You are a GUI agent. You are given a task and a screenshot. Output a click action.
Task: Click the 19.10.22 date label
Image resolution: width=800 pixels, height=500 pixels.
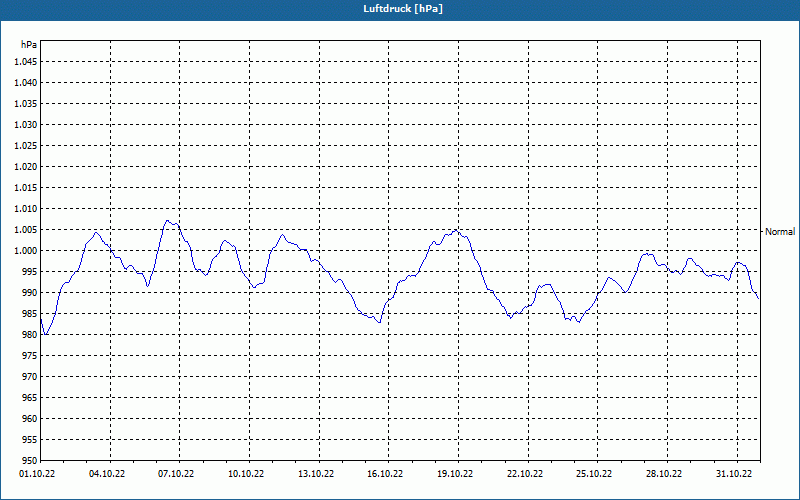tap(455, 474)
